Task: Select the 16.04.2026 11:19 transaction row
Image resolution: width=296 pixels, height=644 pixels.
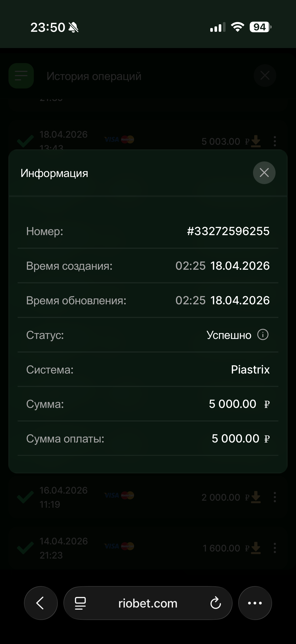Action: pos(63,497)
